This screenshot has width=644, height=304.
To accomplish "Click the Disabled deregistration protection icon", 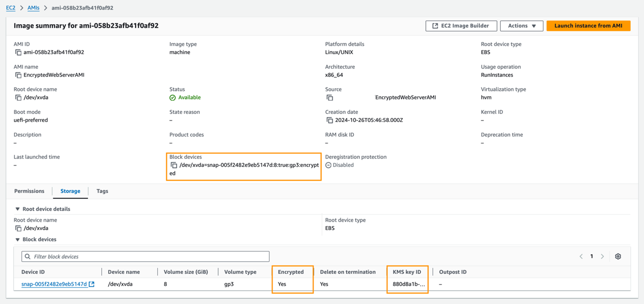I will click(x=328, y=165).
